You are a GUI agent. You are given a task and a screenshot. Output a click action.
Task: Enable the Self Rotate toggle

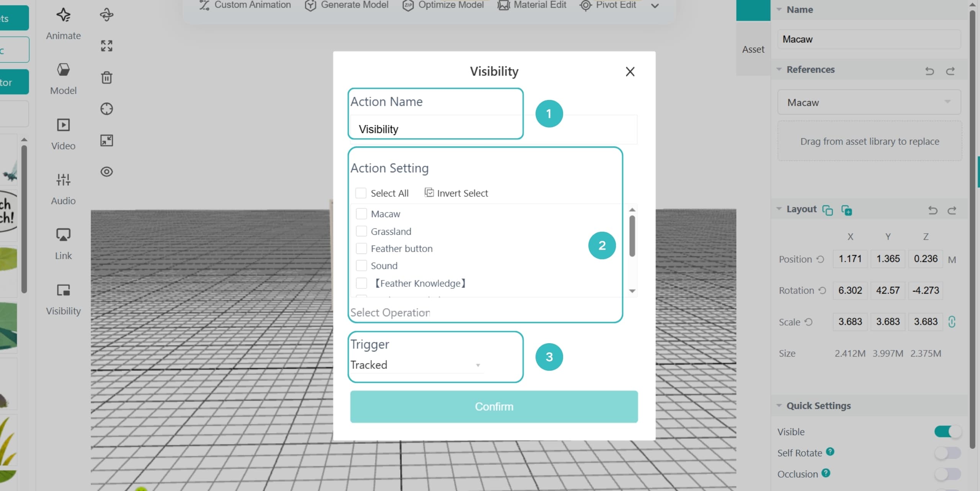pyautogui.click(x=947, y=453)
